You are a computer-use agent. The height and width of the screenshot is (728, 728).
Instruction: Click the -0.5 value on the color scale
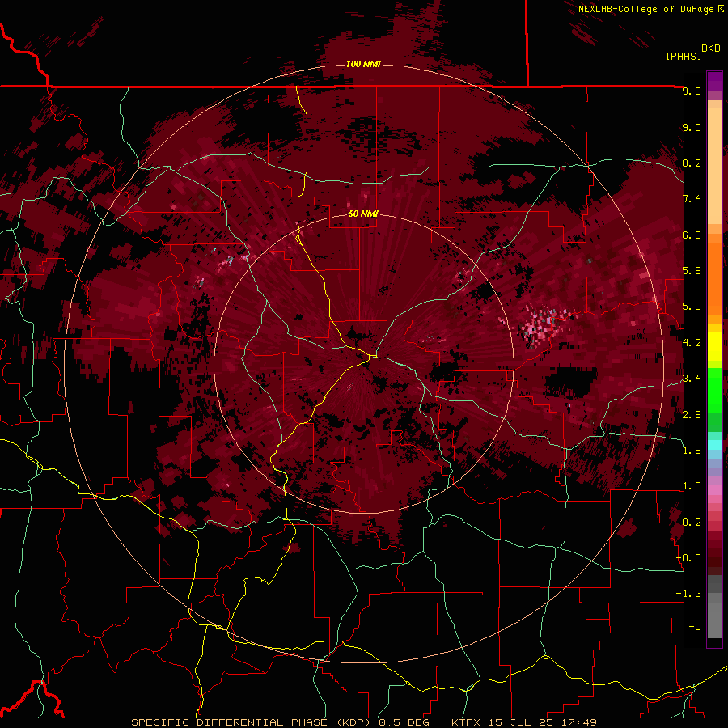pos(689,558)
